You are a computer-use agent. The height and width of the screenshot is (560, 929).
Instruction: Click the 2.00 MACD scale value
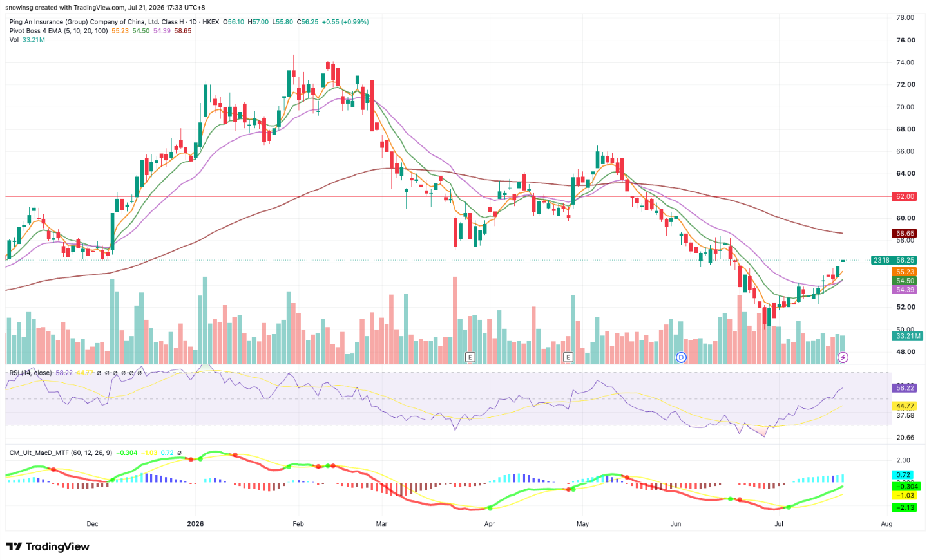(903, 460)
